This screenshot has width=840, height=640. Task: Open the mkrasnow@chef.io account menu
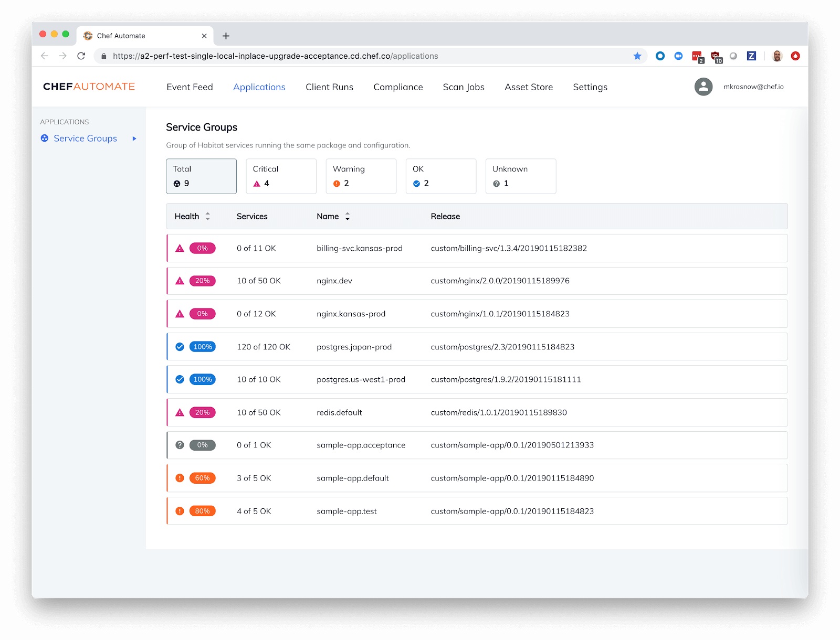coord(753,87)
